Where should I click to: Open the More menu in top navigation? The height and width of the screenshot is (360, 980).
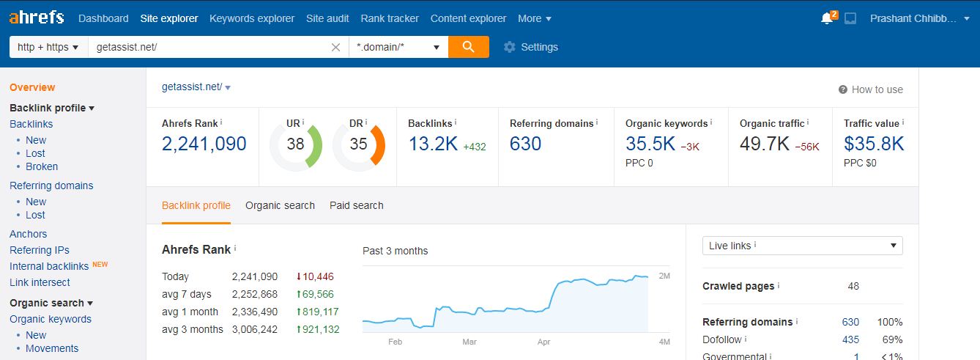coord(535,18)
